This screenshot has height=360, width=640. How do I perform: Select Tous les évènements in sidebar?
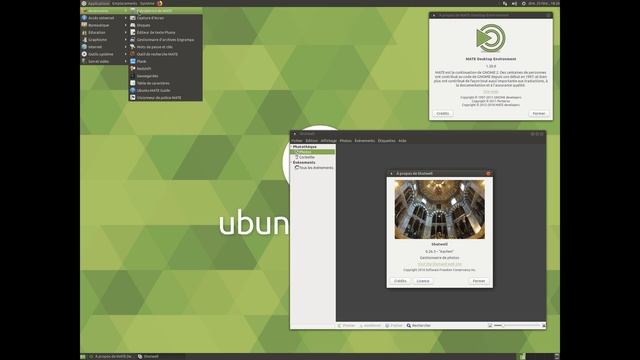(314, 168)
